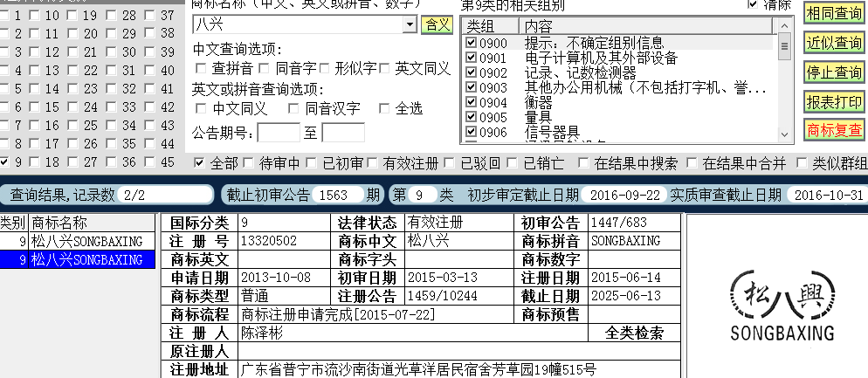Screen dimensions: 868x378
Task: Check class 25 checkbox
Action: [72, 126]
